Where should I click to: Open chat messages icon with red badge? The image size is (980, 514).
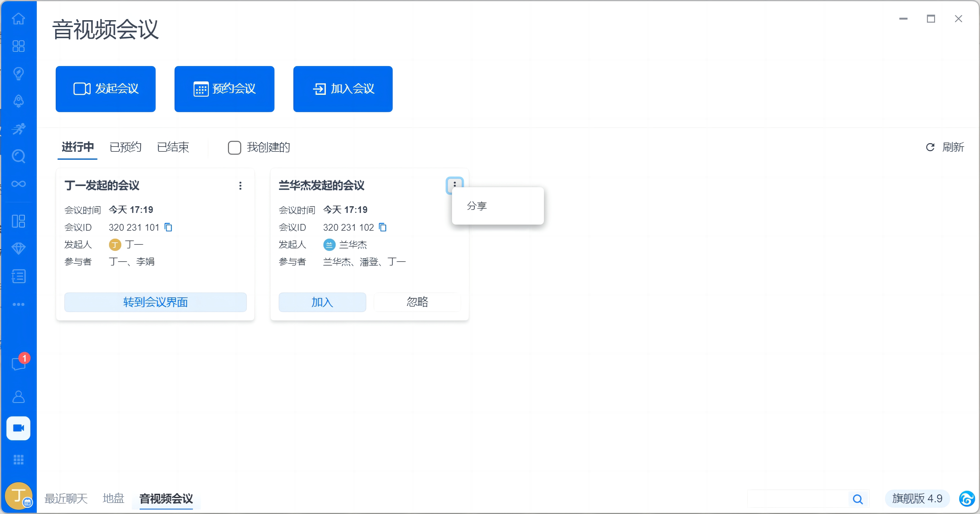pos(18,364)
